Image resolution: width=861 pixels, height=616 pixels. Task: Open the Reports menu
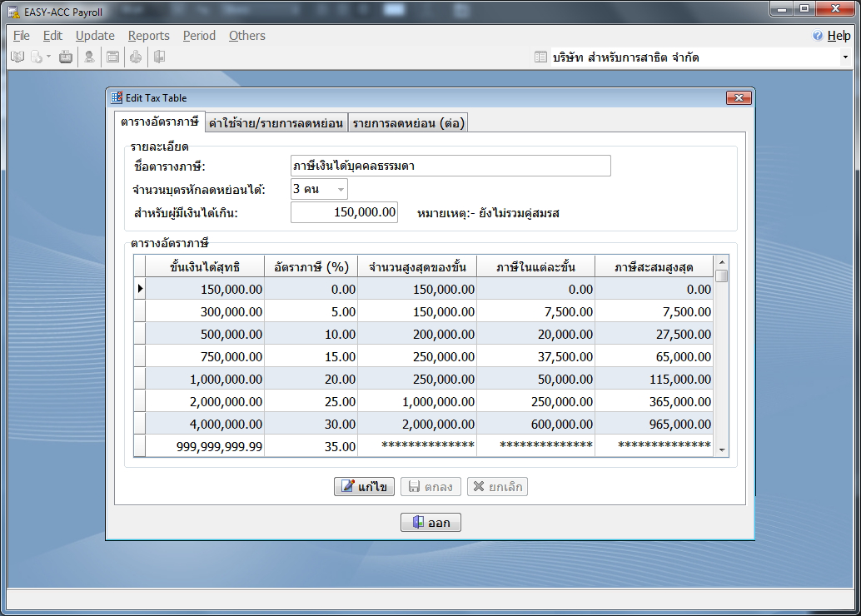148,36
